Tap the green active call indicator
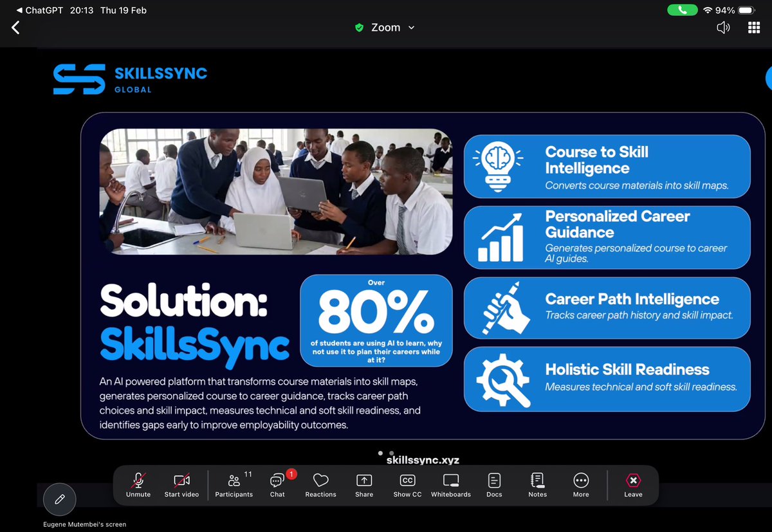 683,10
